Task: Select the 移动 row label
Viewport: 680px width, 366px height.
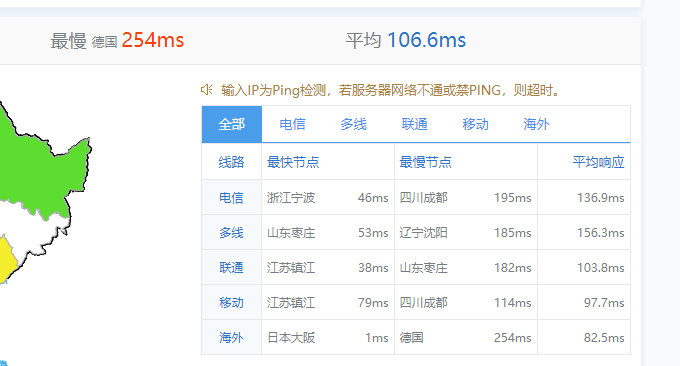Action: [x=231, y=303]
